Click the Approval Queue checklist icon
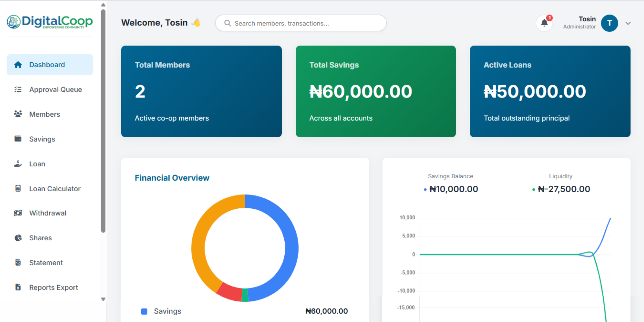The height and width of the screenshot is (322, 644). 18,90
